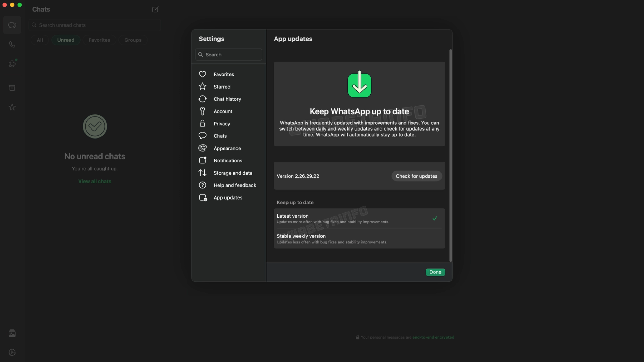Click the View all chats link
Screen dimensions: 644x362
point(95,181)
